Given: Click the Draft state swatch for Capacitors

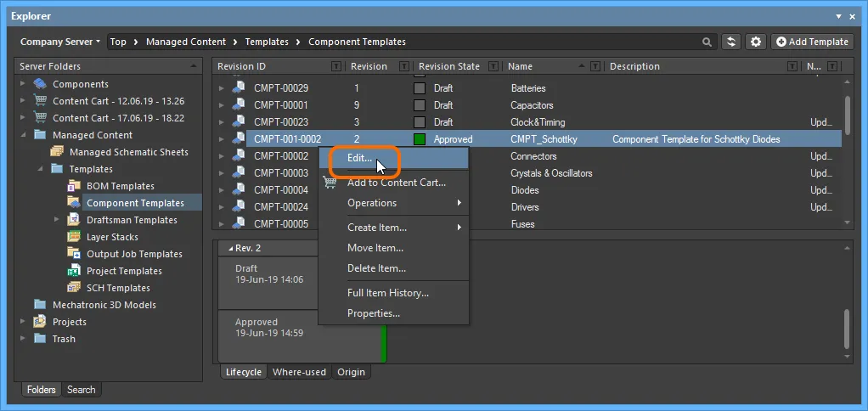Looking at the screenshot, I should pyautogui.click(x=420, y=105).
